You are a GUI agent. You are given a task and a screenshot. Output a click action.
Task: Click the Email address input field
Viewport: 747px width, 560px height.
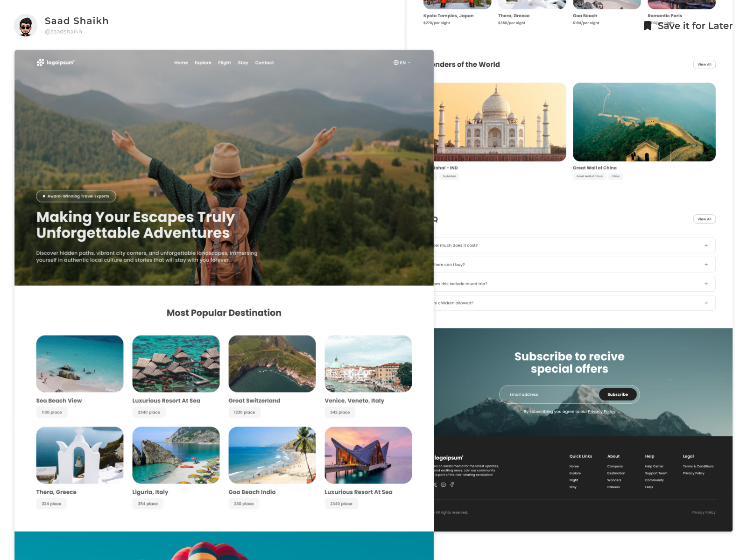point(542,394)
